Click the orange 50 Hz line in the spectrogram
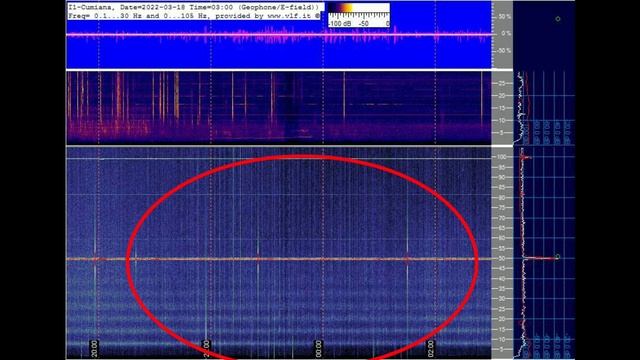The width and height of the screenshot is (640, 360). pyautogui.click(x=278, y=259)
